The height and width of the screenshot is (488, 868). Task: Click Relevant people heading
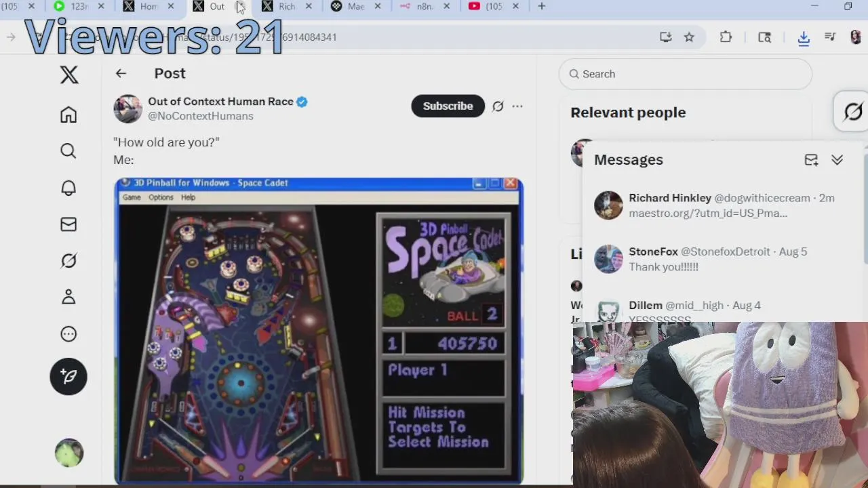pos(628,113)
